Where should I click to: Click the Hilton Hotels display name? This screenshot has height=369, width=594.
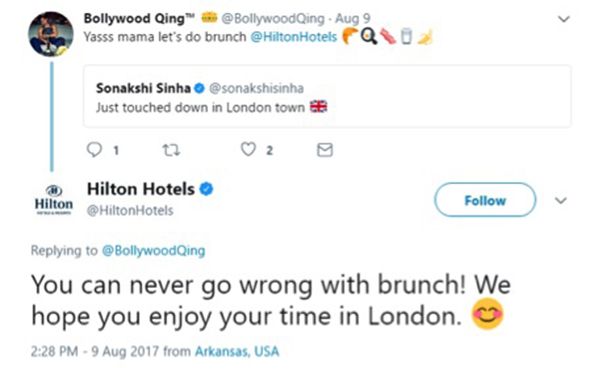[141, 189]
